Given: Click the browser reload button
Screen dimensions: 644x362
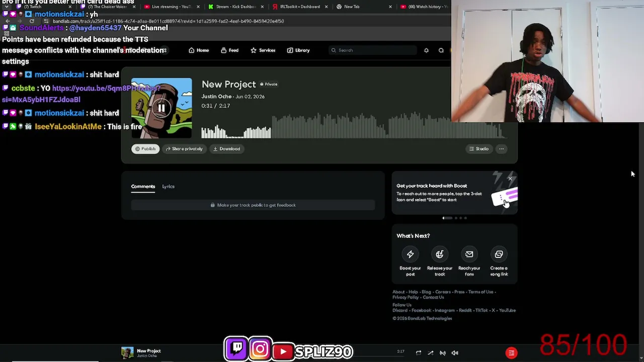Looking at the screenshot, I should pos(32,21).
